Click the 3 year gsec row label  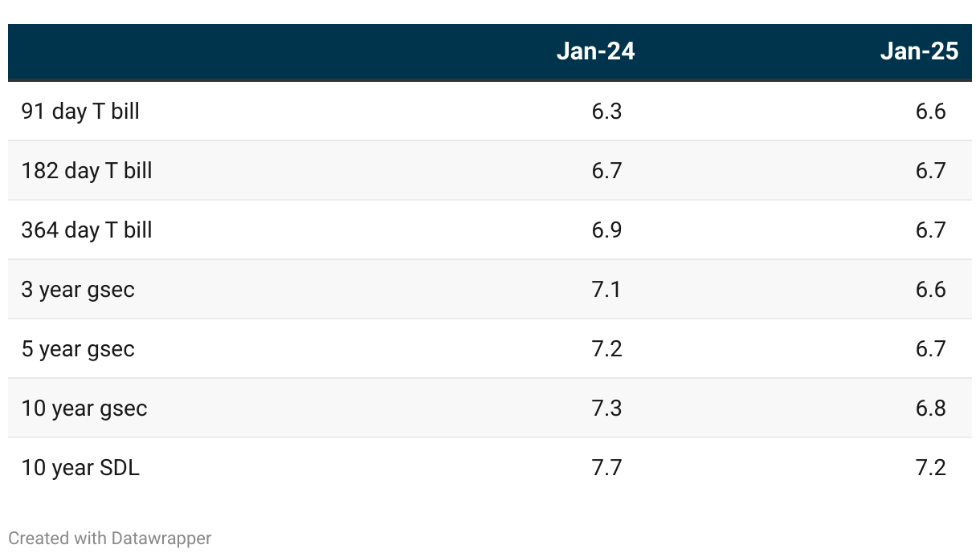(78, 290)
